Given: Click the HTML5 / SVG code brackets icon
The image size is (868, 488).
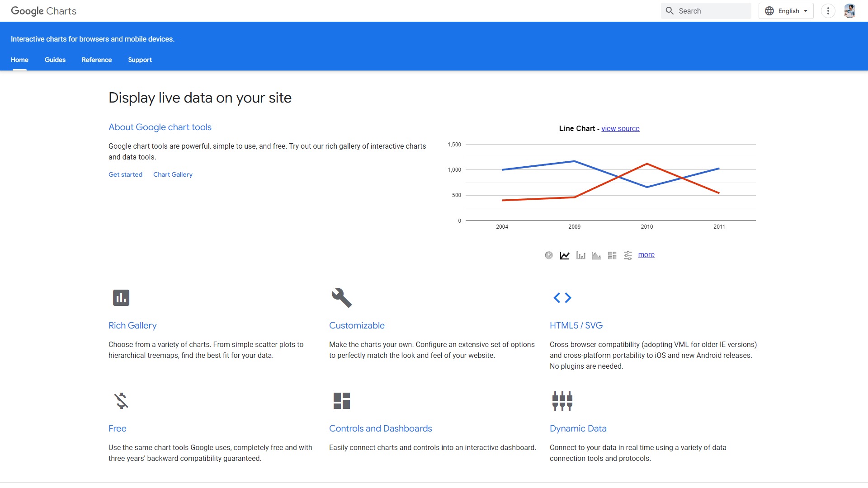Looking at the screenshot, I should pyautogui.click(x=562, y=297).
